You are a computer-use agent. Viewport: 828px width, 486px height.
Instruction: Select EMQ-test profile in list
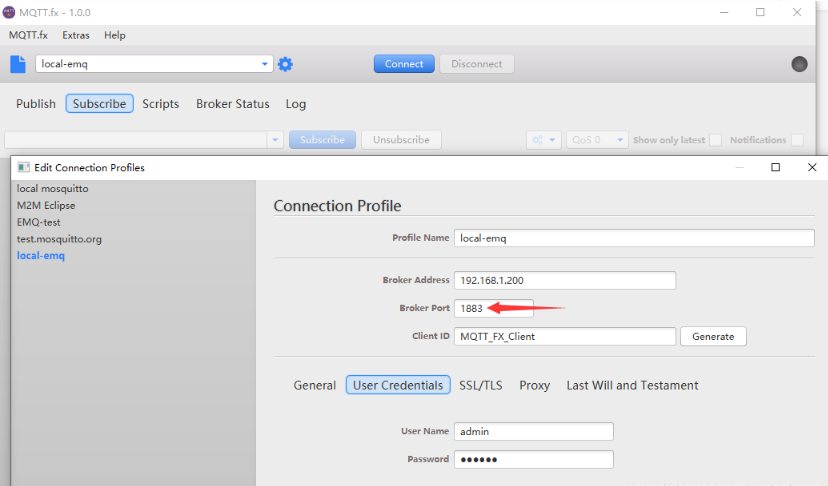[x=39, y=222]
